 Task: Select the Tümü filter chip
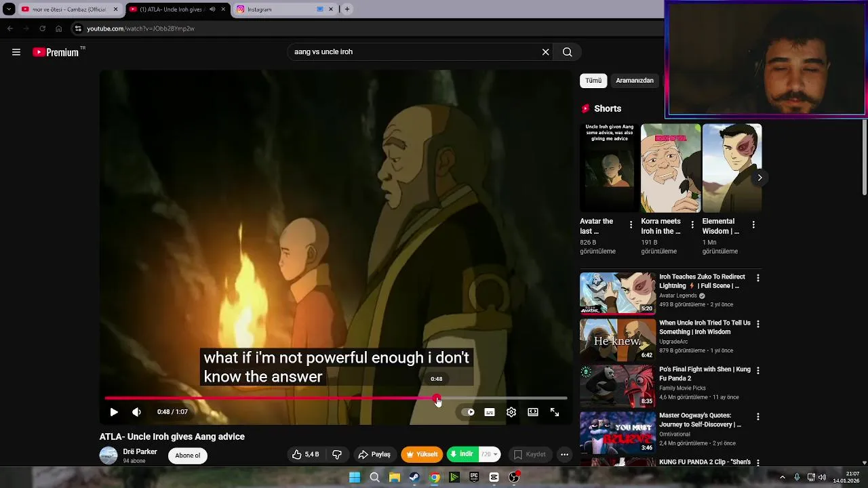(x=593, y=81)
